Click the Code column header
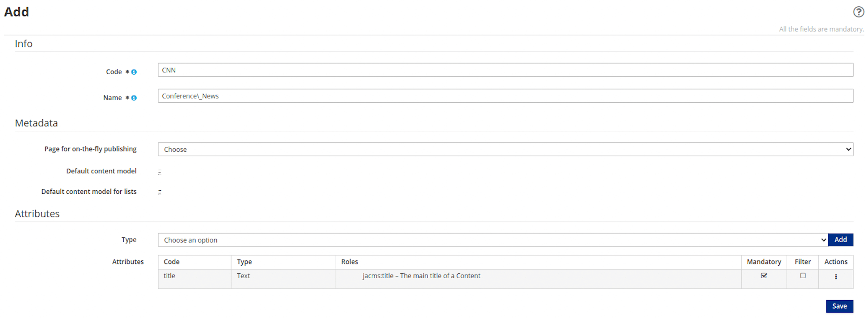 172,262
